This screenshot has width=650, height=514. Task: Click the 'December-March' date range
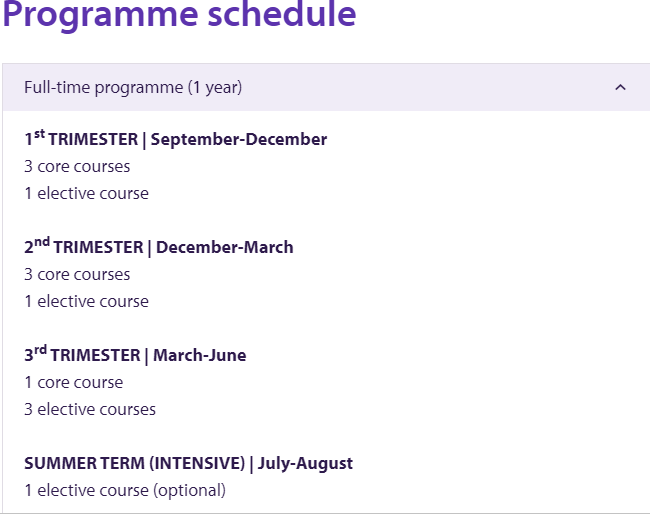[225, 247]
